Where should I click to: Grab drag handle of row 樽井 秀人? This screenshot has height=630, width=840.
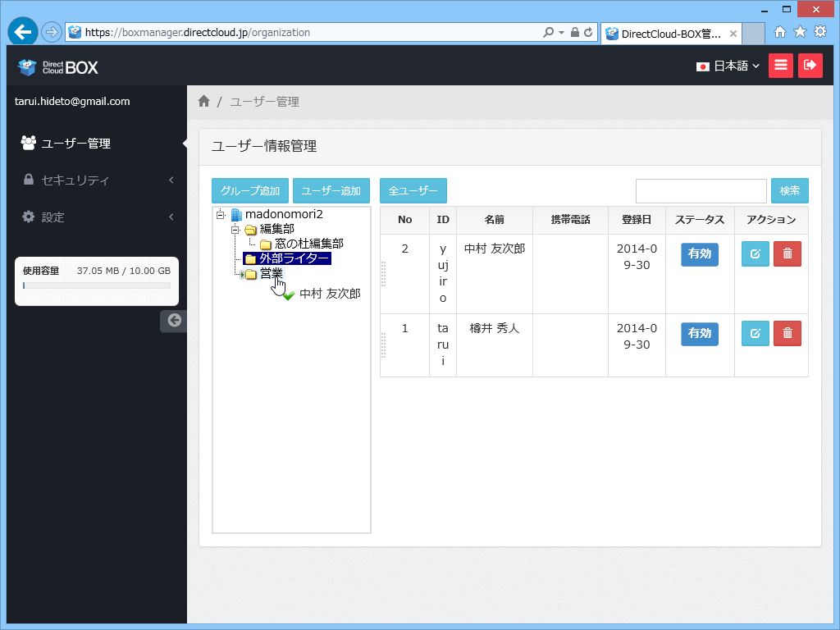coord(383,345)
